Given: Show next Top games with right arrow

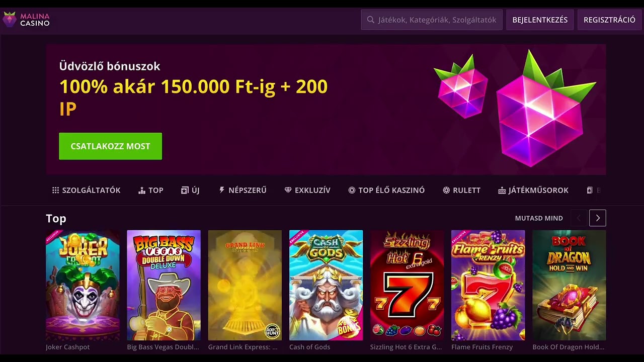Looking at the screenshot, I should tap(598, 218).
